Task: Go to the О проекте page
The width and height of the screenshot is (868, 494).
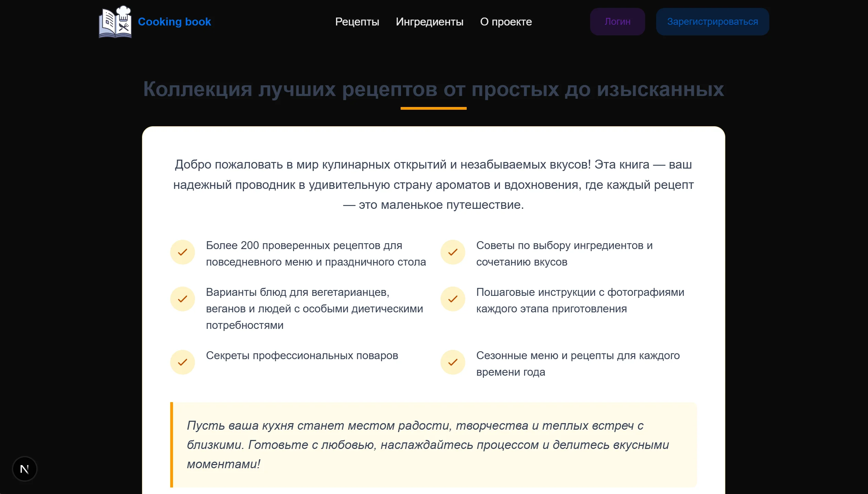Action: (506, 22)
